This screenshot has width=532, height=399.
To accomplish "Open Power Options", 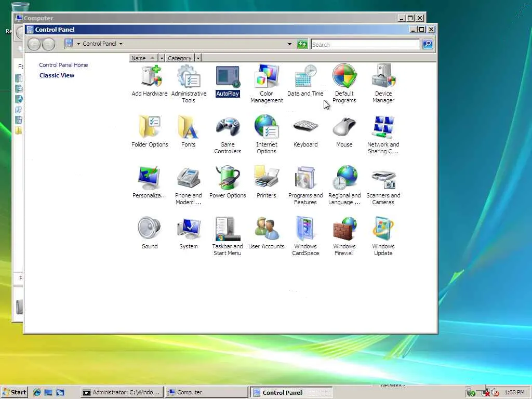I will click(x=228, y=182).
